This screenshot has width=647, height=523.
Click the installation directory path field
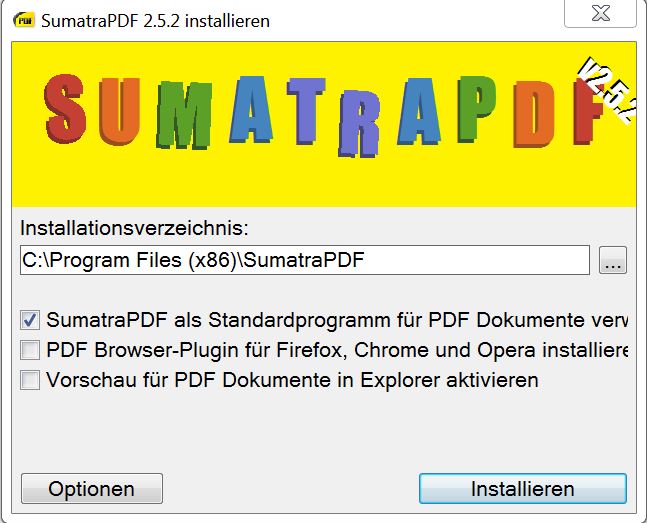pyautogui.click(x=305, y=260)
